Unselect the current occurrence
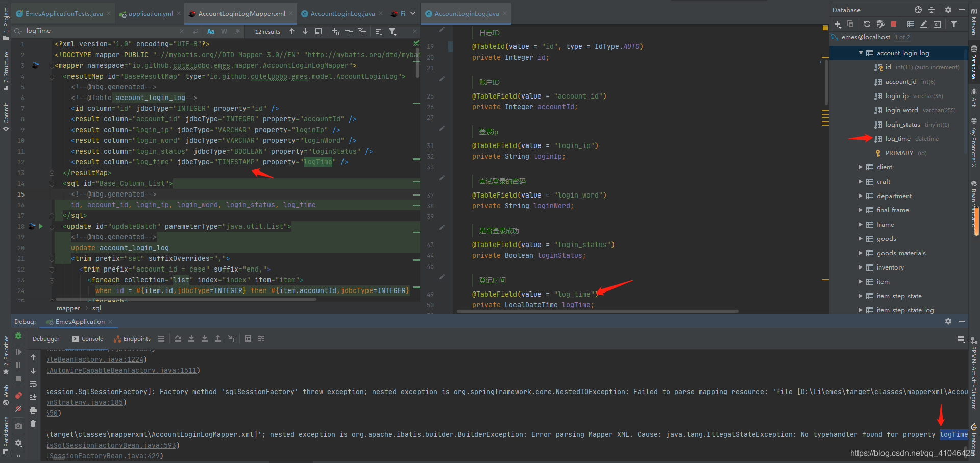Viewport: 980px width, 463px height. click(349, 31)
